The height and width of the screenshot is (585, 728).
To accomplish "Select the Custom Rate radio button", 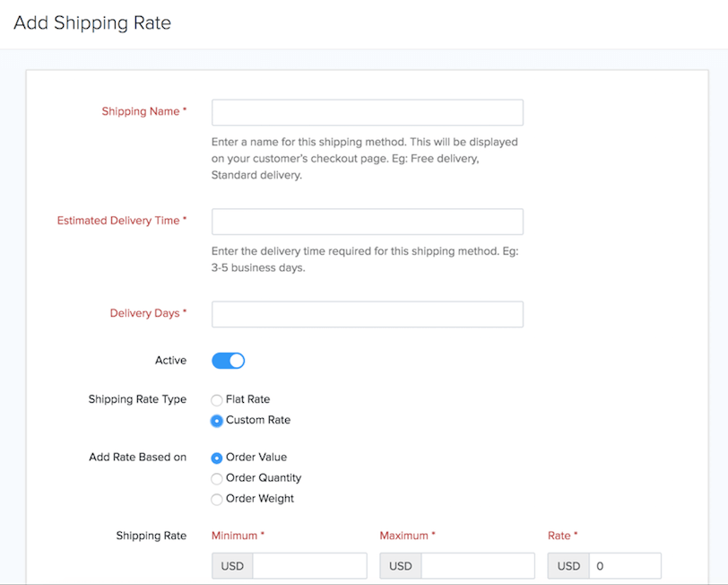I will coord(216,421).
